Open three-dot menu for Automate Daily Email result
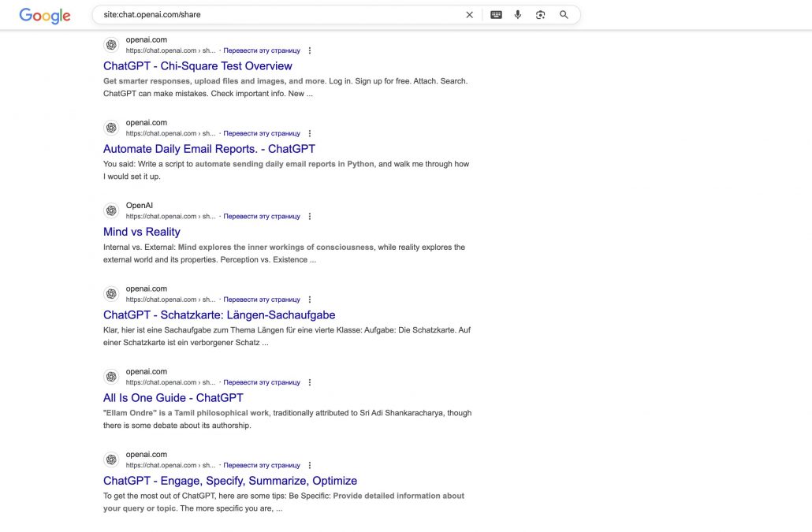Viewport: 812px width, 532px height. pos(310,133)
